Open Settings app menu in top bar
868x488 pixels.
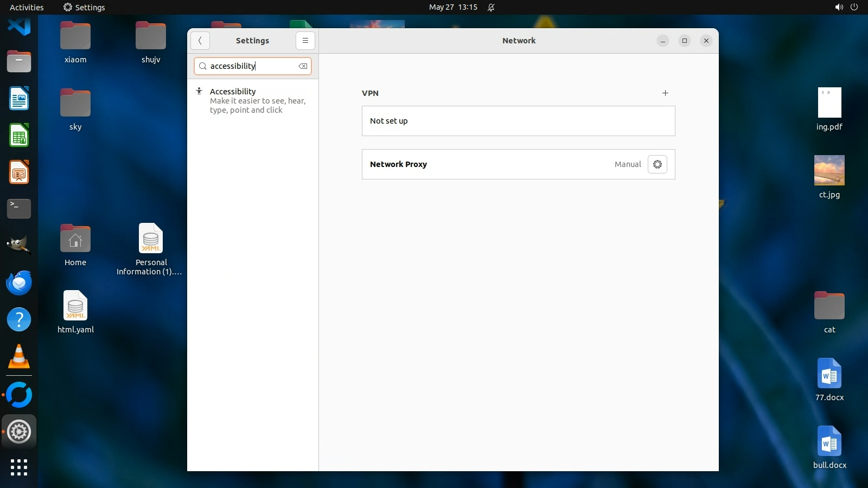coord(84,7)
